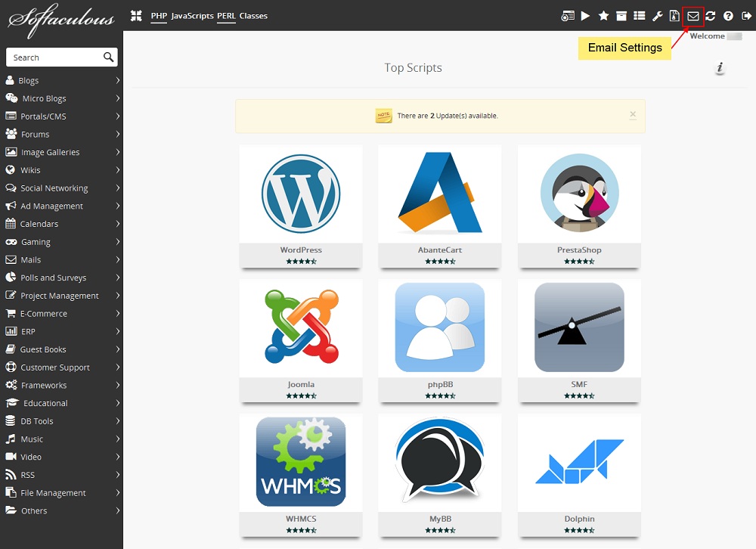Click the Micro Blogs chat bubbles icon
The width and height of the screenshot is (756, 549).
click(11, 98)
